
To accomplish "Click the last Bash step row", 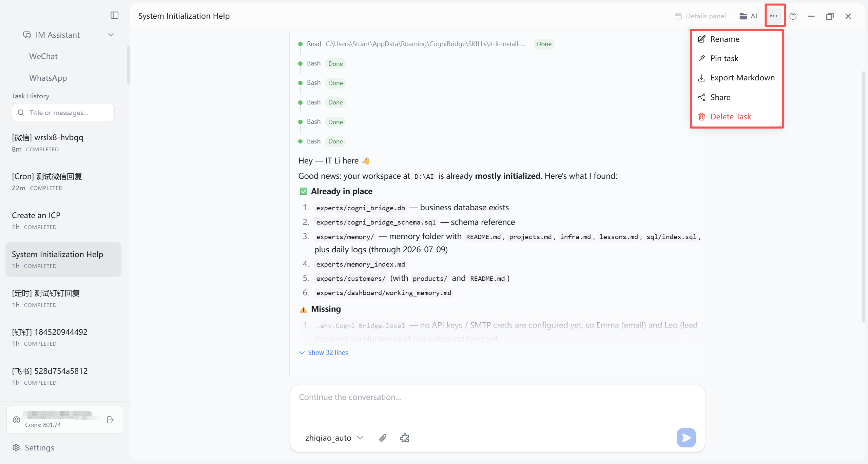I will point(322,141).
